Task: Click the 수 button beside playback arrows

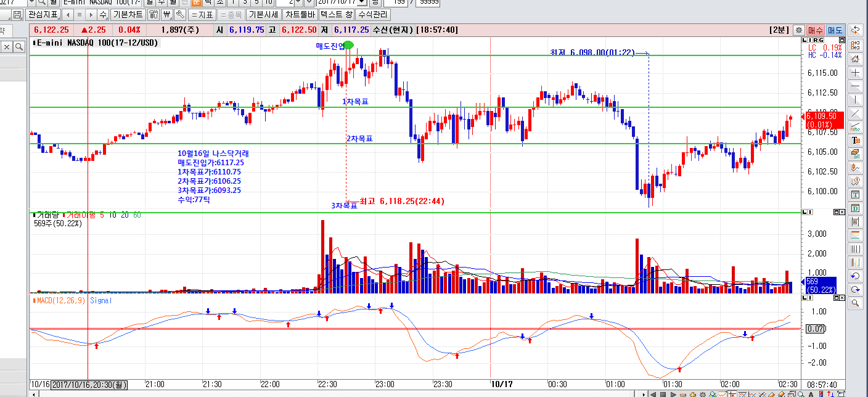Action: click(x=103, y=14)
